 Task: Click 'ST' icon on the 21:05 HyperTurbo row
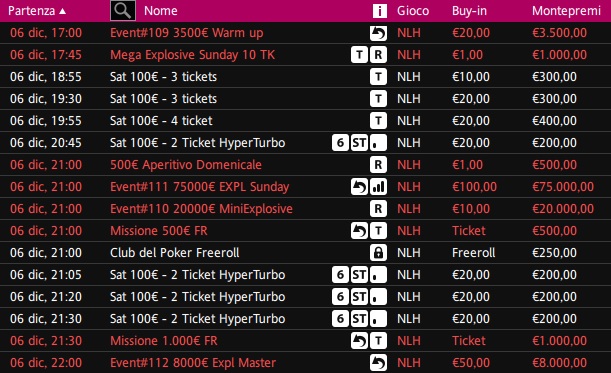click(359, 275)
